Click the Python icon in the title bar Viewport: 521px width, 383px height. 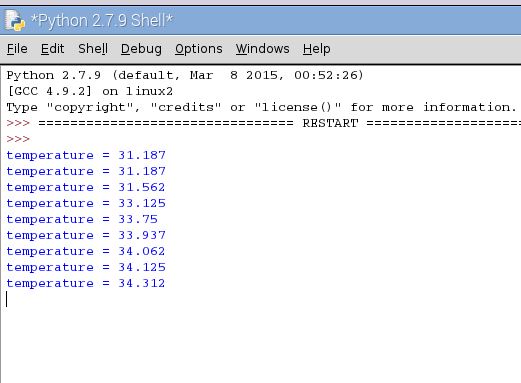[x=15, y=21]
